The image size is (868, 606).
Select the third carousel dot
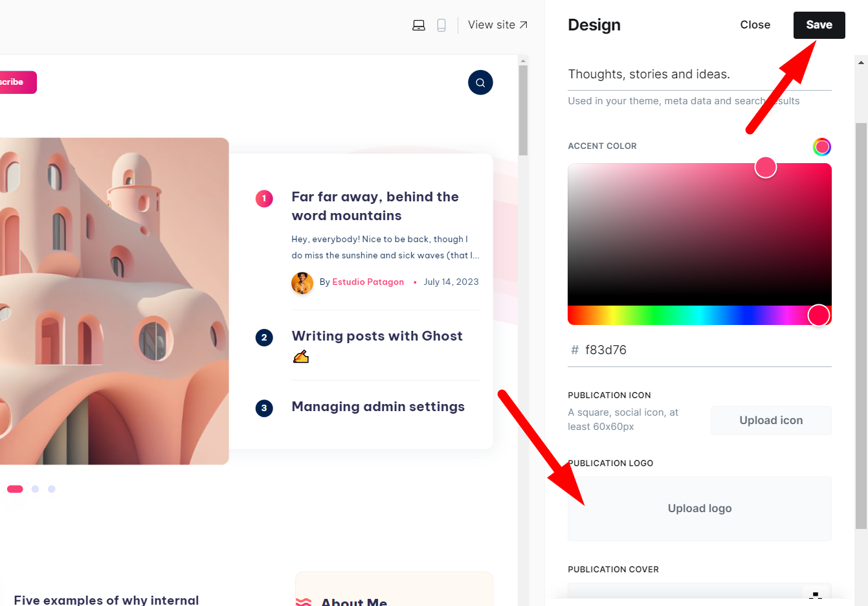pyautogui.click(x=52, y=489)
